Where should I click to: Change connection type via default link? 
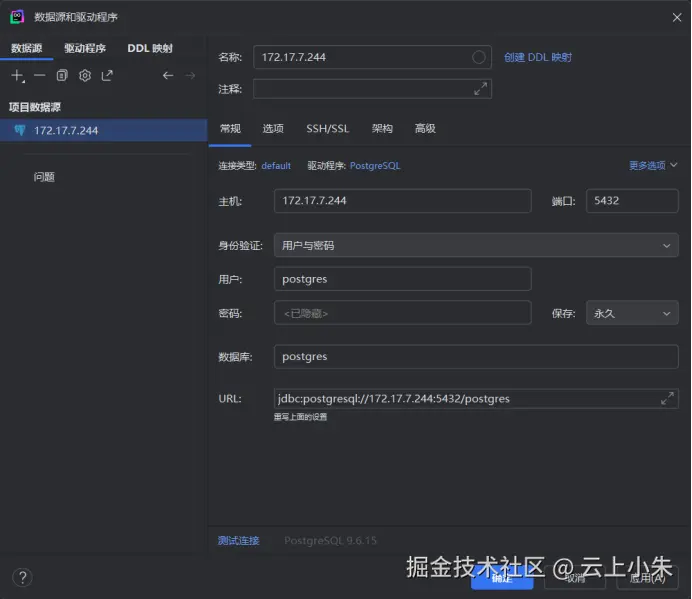click(x=276, y=166)
